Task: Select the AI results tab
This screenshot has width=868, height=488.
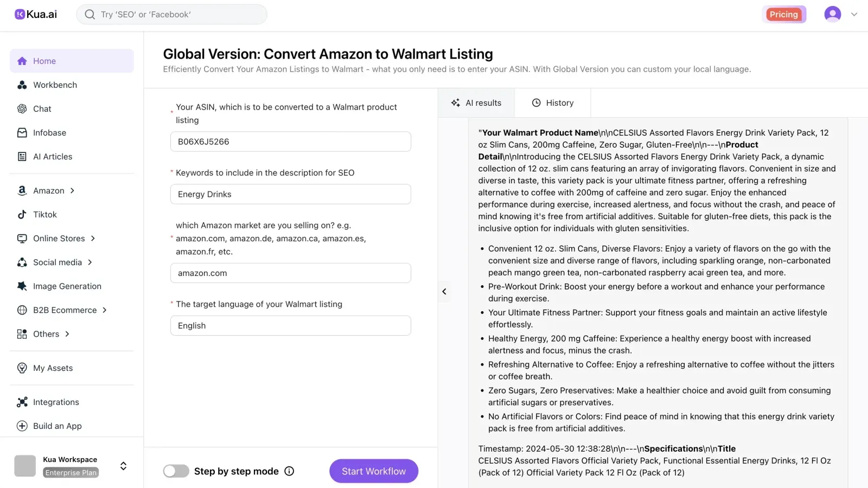Action: coord(476,103)
